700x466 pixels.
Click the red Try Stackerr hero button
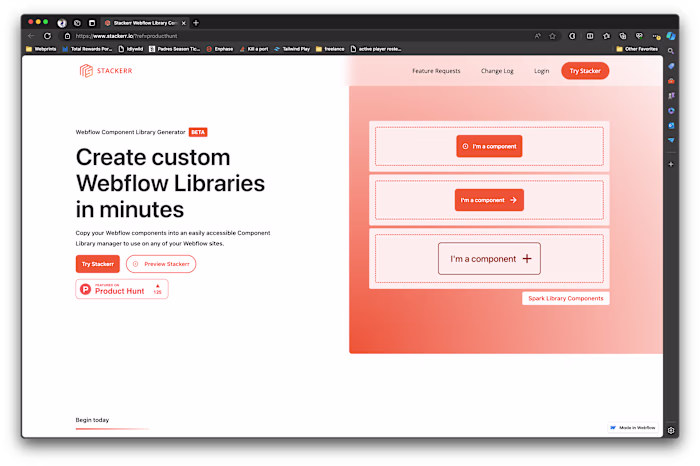pos(98,264)
